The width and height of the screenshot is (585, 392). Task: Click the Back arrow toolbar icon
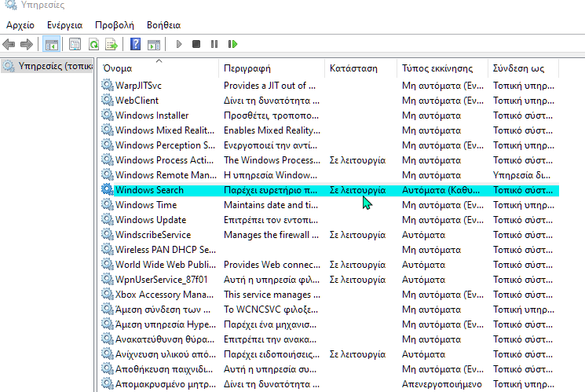tap(9, 45)
